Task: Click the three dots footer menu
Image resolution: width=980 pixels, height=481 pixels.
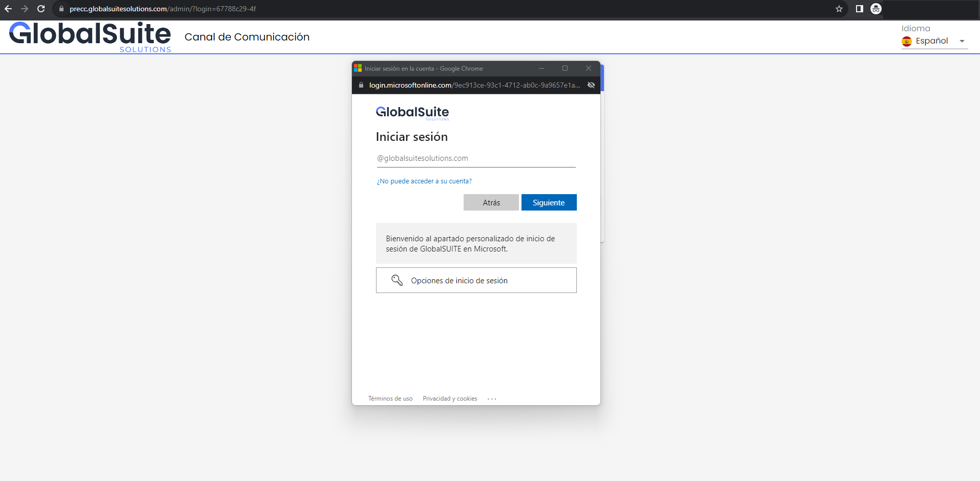Action: [492, 399]
